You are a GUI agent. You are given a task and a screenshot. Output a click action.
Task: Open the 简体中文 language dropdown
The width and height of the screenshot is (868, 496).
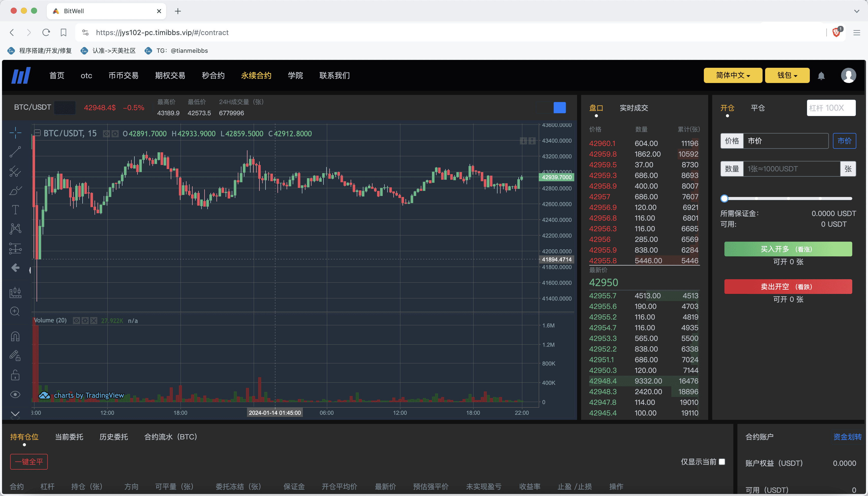733,75
